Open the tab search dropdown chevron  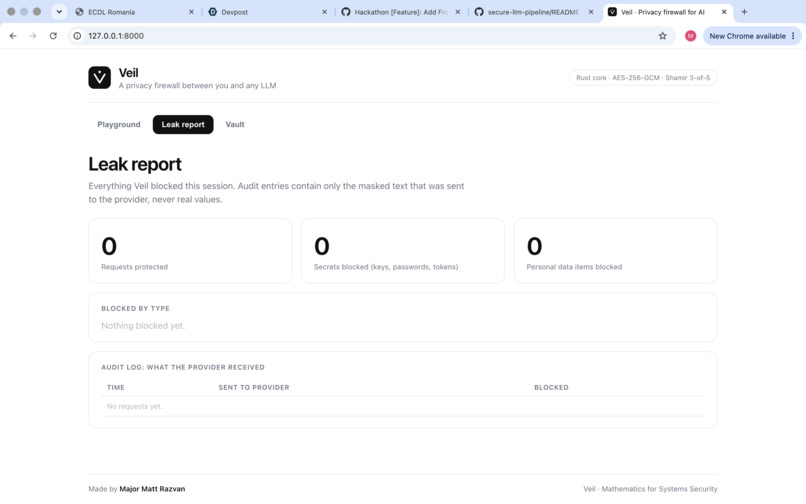[59, 12]
